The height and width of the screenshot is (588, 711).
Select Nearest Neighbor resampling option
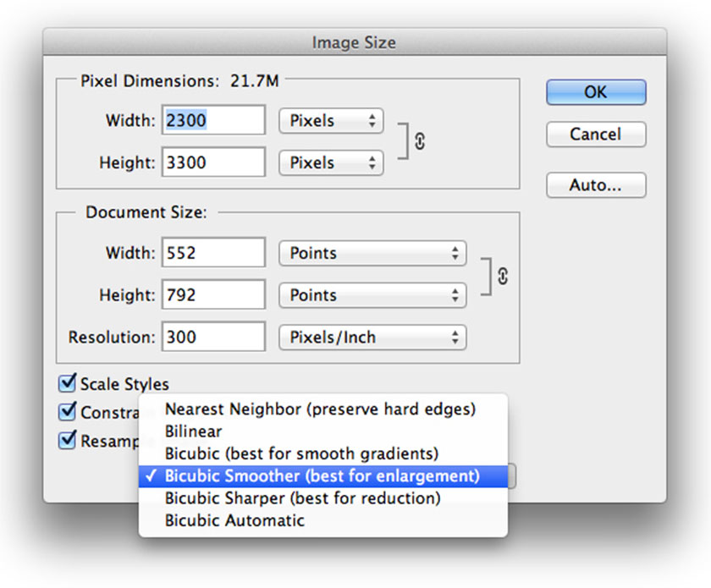coord(320,409)
